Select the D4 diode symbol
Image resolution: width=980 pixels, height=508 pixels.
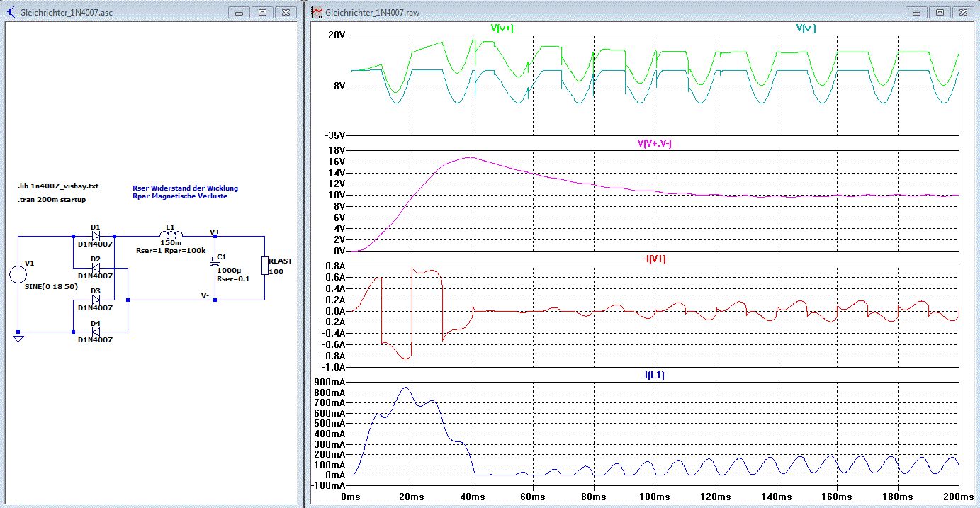[x=96, y=331]
